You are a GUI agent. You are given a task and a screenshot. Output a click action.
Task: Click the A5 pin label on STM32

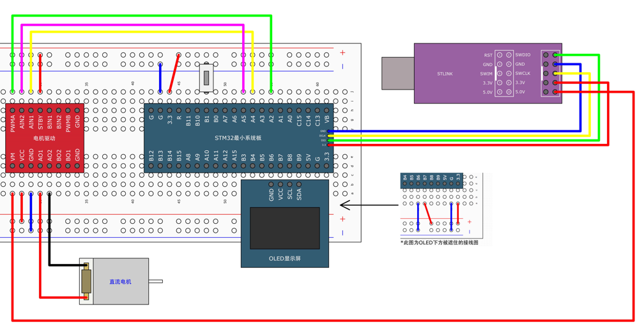(x=243, y=119)
